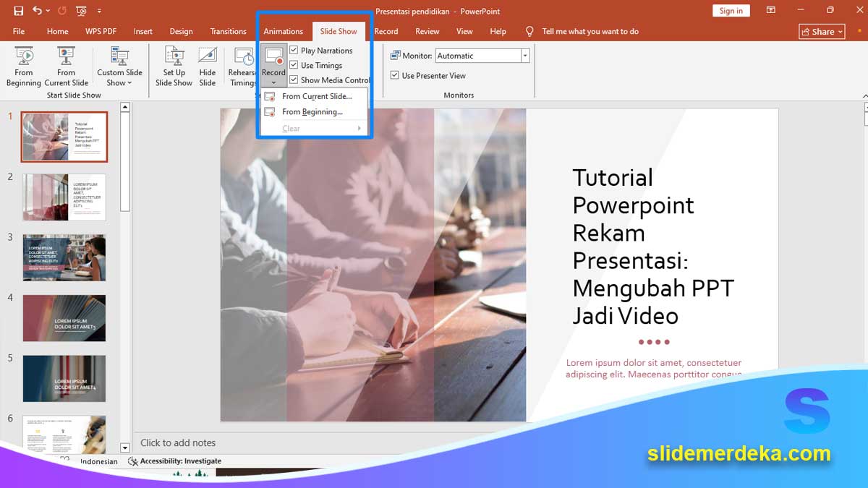This screenshot has width=868, height=488.
Task: Start slideshow From Current Slide icon
Action: [x=66, y=56]
